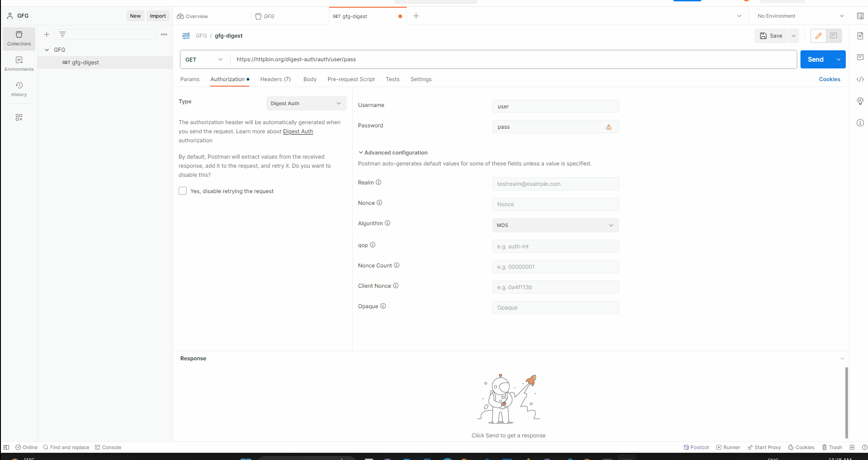Collapse the GFG collection tree
The height and width of the screenshot is (460, 868).
point(47,50)
